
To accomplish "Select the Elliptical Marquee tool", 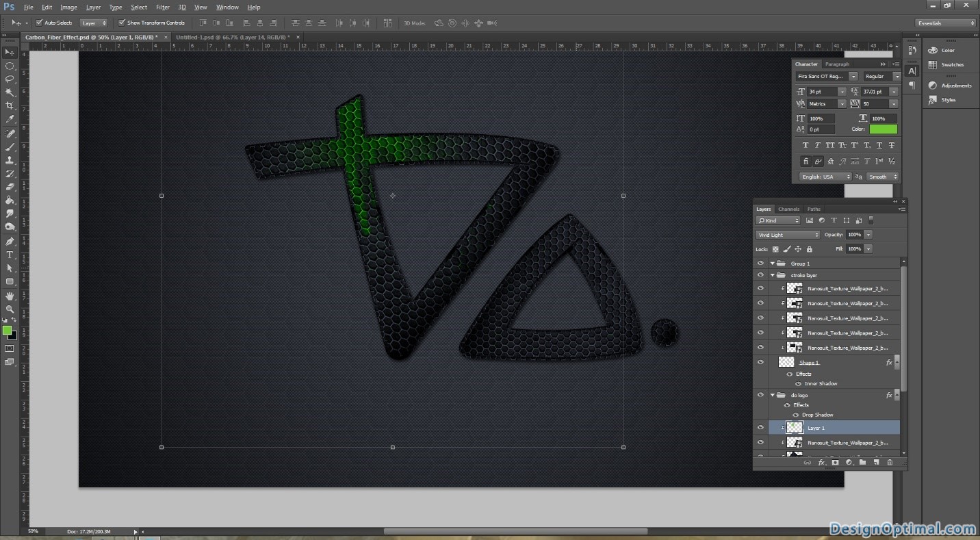I will click(x=10, y=66).
